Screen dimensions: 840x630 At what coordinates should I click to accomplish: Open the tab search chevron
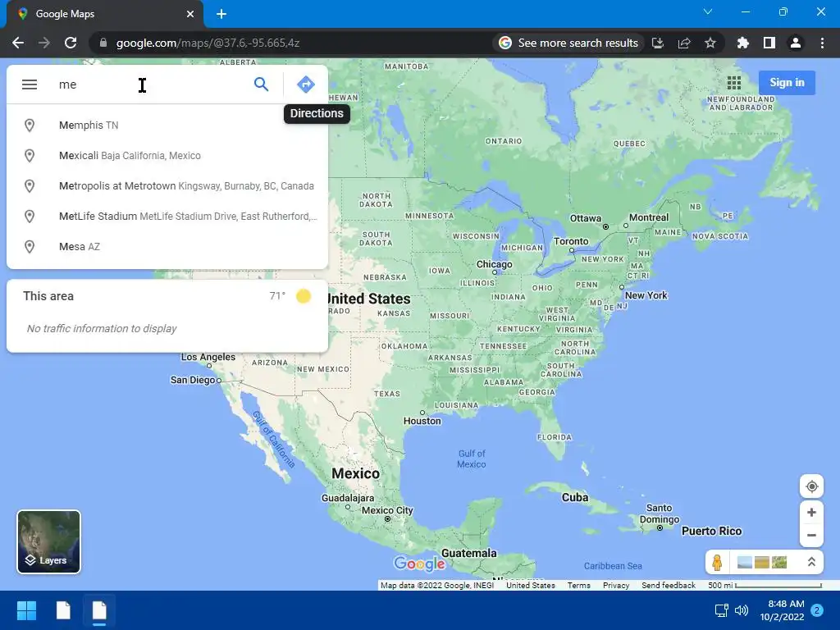tap(708, 11)
